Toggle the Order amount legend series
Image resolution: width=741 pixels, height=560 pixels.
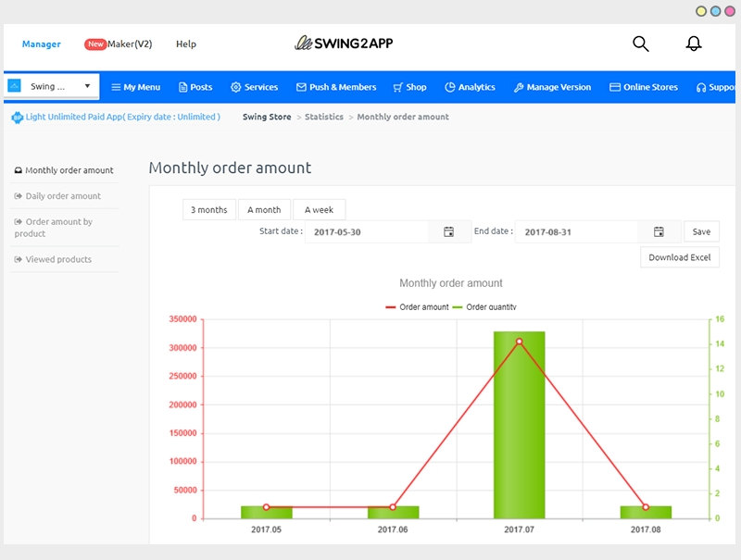417,307
